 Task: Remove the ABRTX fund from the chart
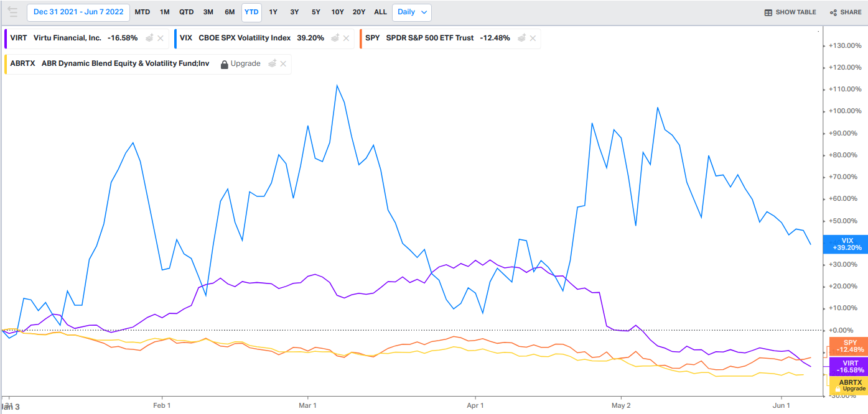point(284,63)
